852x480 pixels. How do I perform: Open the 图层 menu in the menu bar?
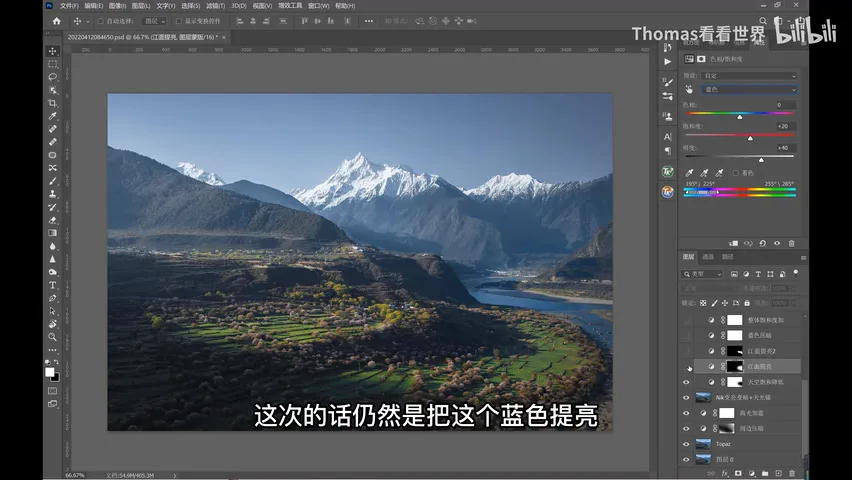[x=141, y=6]
